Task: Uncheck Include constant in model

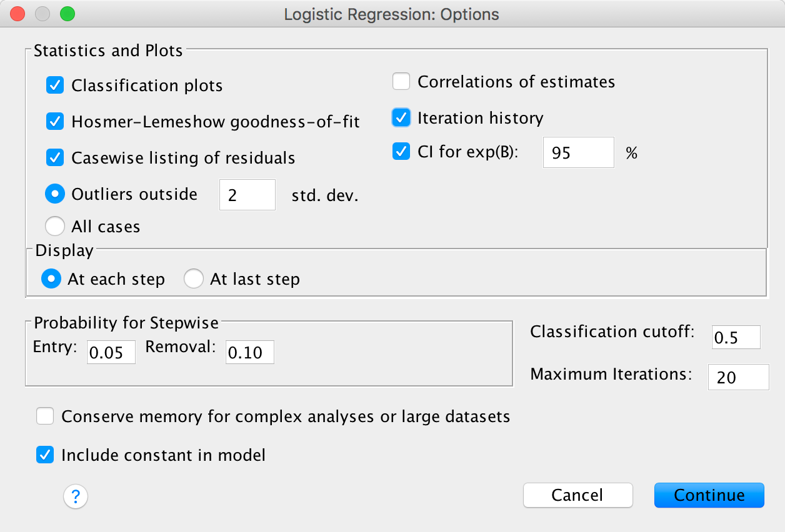Action: pyautogui.click(x=45, y=455)
